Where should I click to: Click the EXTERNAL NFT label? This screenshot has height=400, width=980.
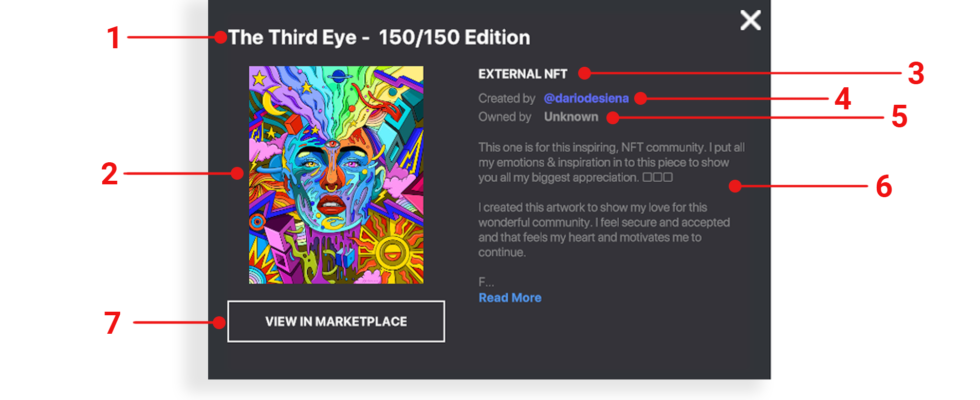(523, 74)
